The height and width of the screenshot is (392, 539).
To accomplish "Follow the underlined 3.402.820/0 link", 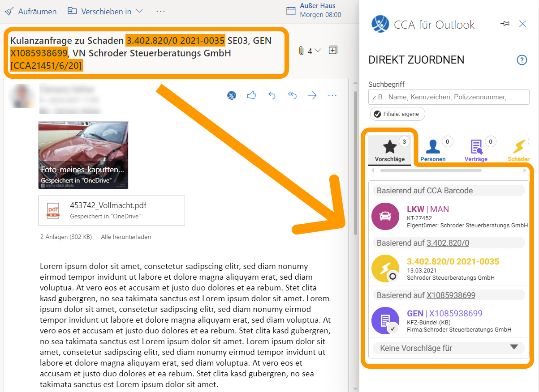I will pyautogui.click(x=448, y=243).
